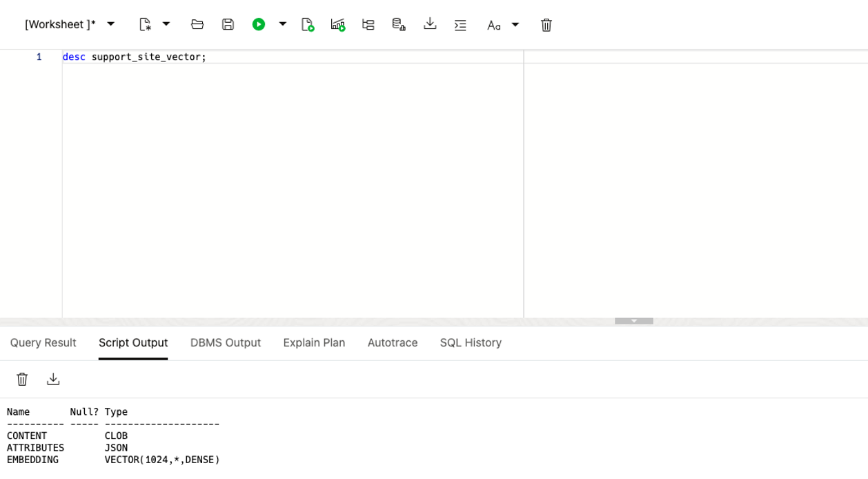
Task: Expand the run statement options arrow
Action: [282, 24]
